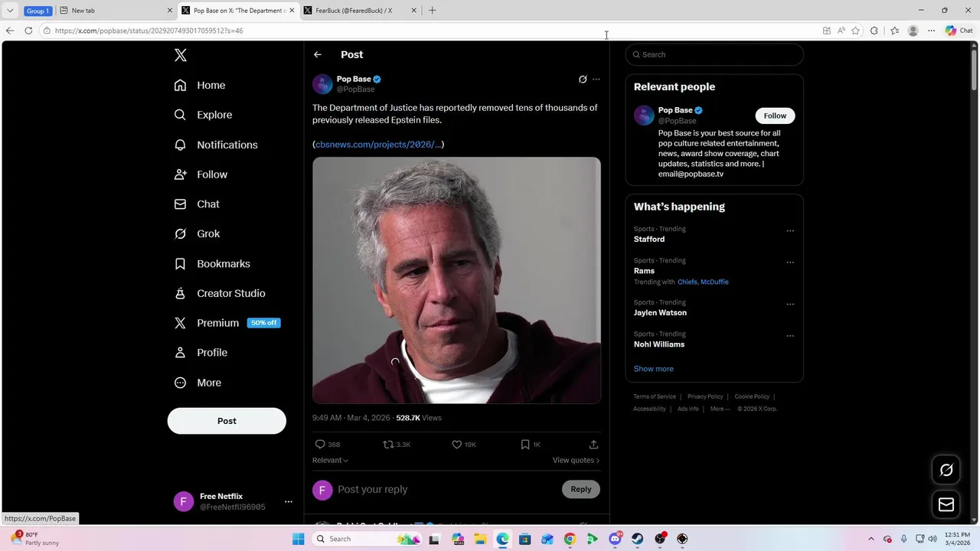Image resolution: width=980 pixels, height=551 pixels.
Task: Open Home from the sidebar
Action: coord(200,85)
